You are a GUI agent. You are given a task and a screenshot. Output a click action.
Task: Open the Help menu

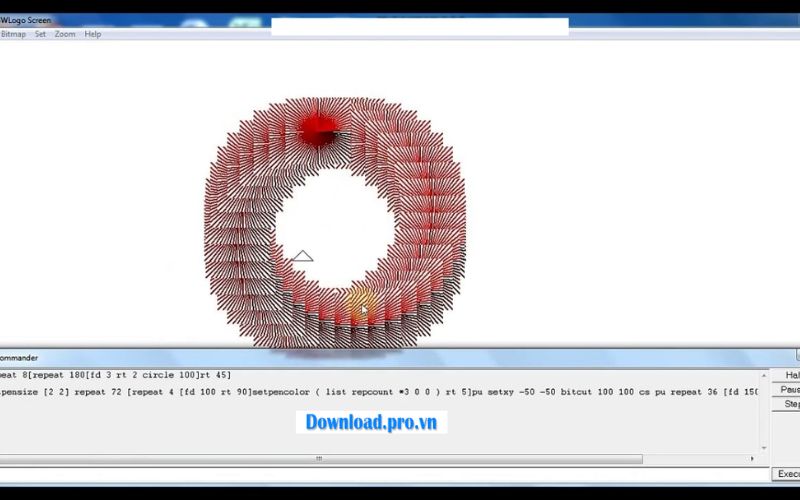coord(93,34)
